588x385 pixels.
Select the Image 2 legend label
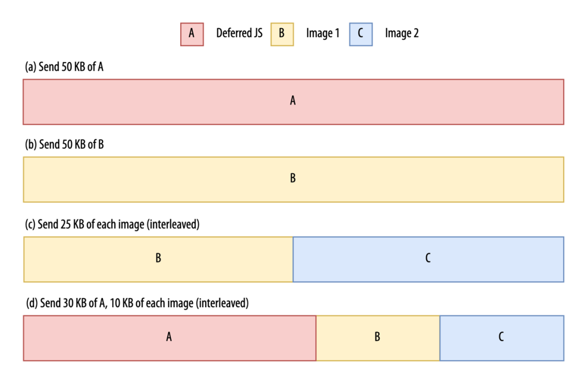tap(402, 33)
